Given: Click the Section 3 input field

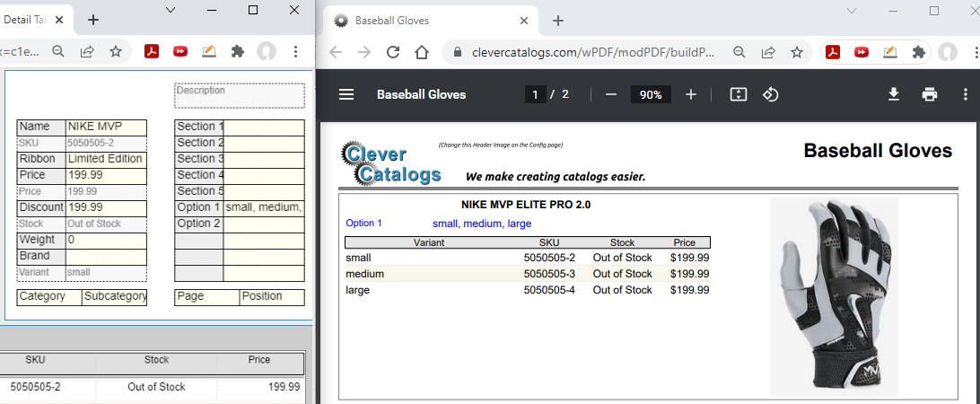Looking at the screenshot, I should 264,160.
